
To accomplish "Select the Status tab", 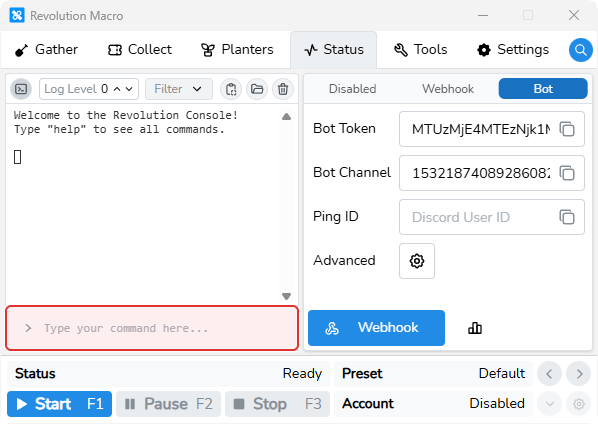I will [334, 50].
